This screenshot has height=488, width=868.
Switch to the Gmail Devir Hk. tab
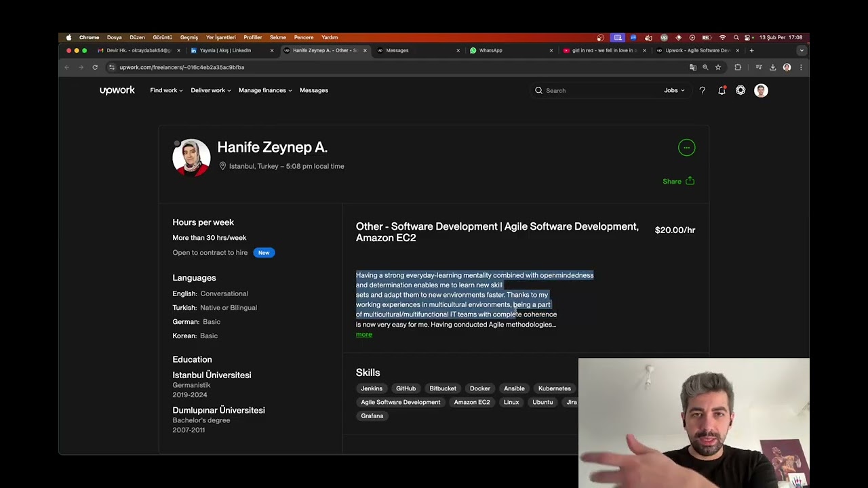coord(138,50)
